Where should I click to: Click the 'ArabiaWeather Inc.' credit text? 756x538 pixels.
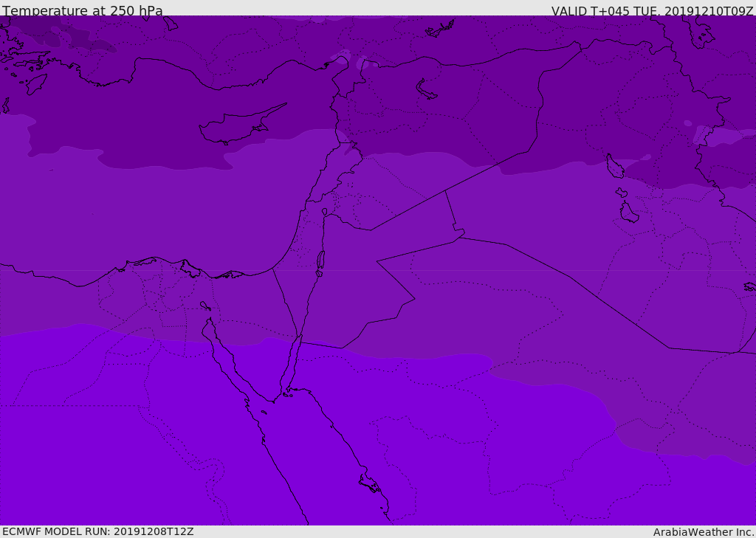[x=704, y=532]
